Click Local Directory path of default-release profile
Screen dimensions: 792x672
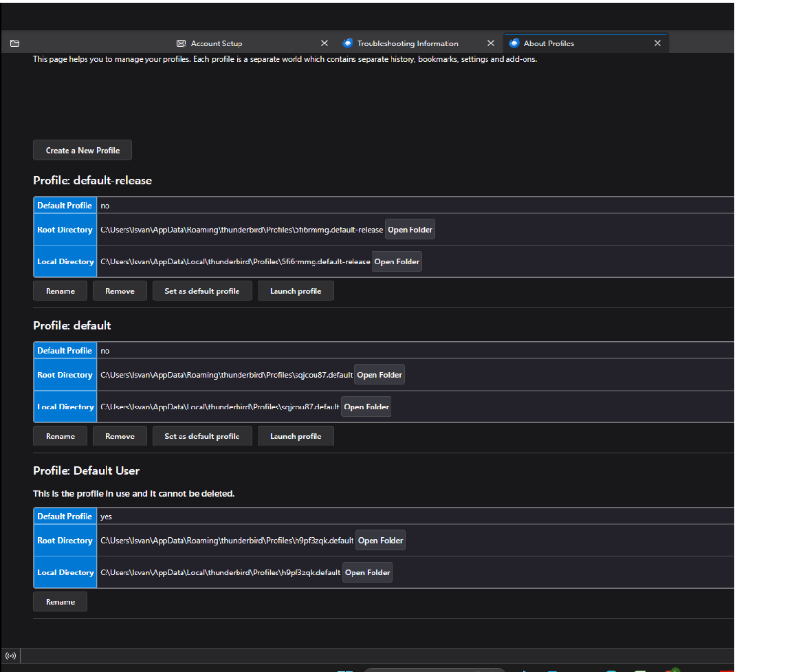[x=235, y=262]
